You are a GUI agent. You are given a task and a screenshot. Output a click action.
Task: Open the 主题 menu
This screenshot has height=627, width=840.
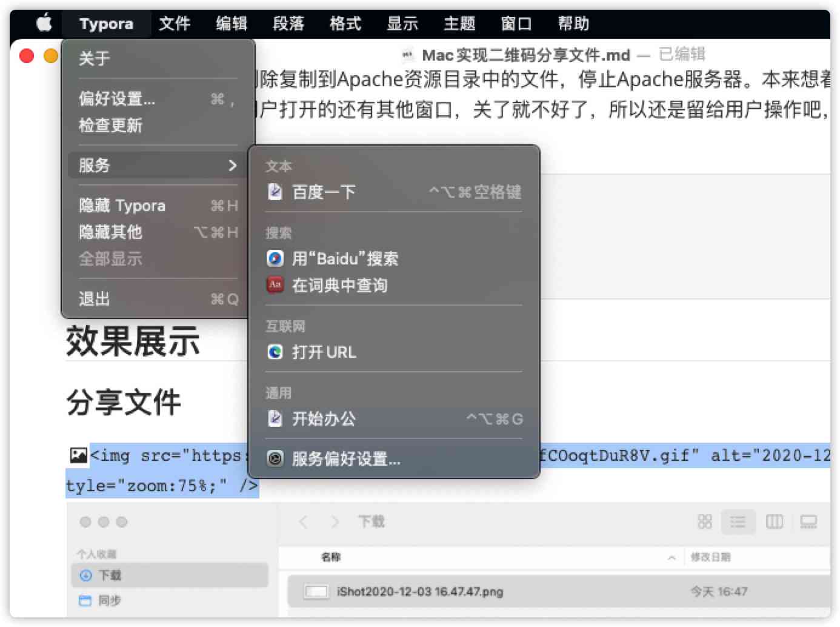click(459, 24)
